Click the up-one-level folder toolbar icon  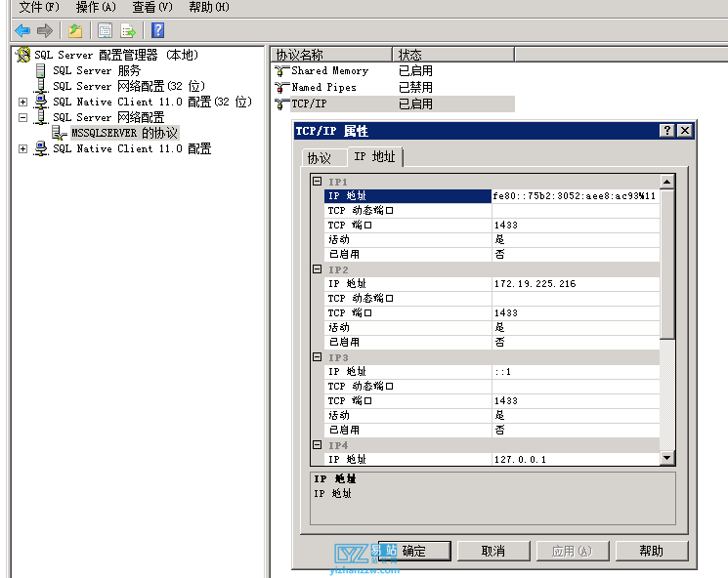click(75, 30)
